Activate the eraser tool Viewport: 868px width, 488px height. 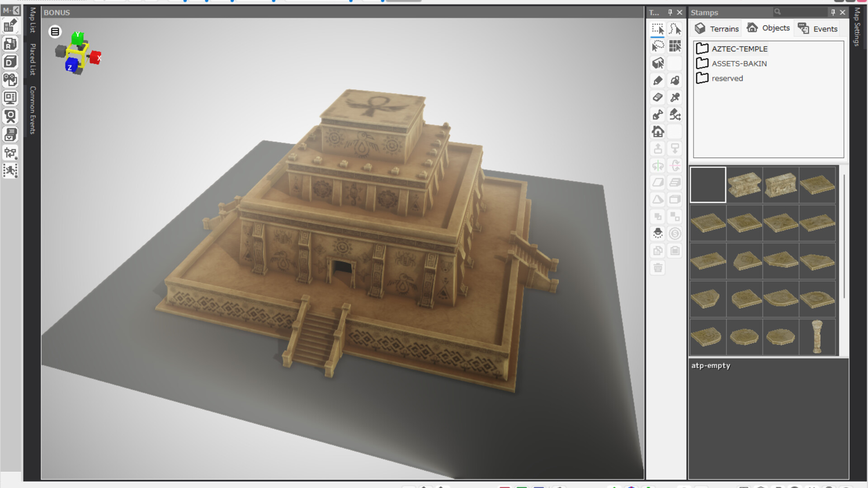pyautogui.click(x=658, y=98)
